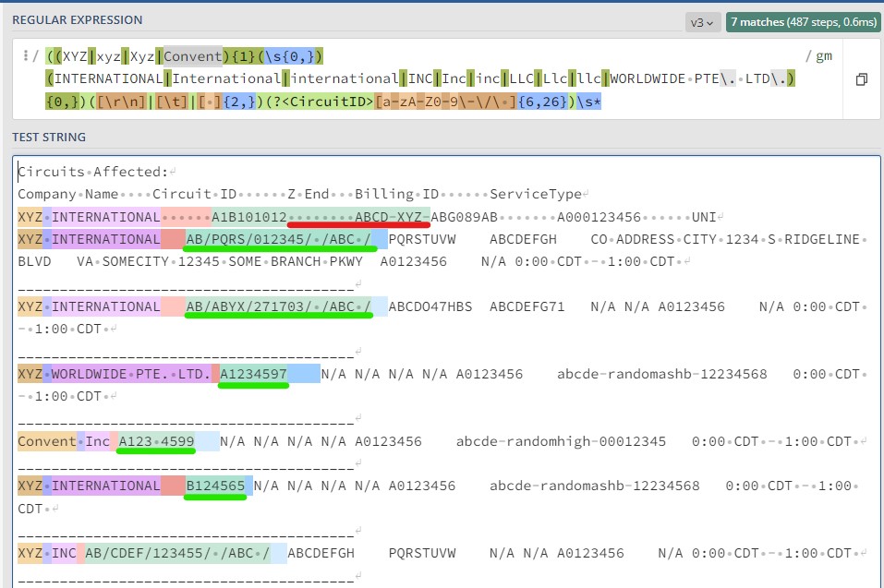This screenshot has height=588, width=884.
Task: Click the AB/CDEF/123455/ /ABC / match
Action: [177, 553]
